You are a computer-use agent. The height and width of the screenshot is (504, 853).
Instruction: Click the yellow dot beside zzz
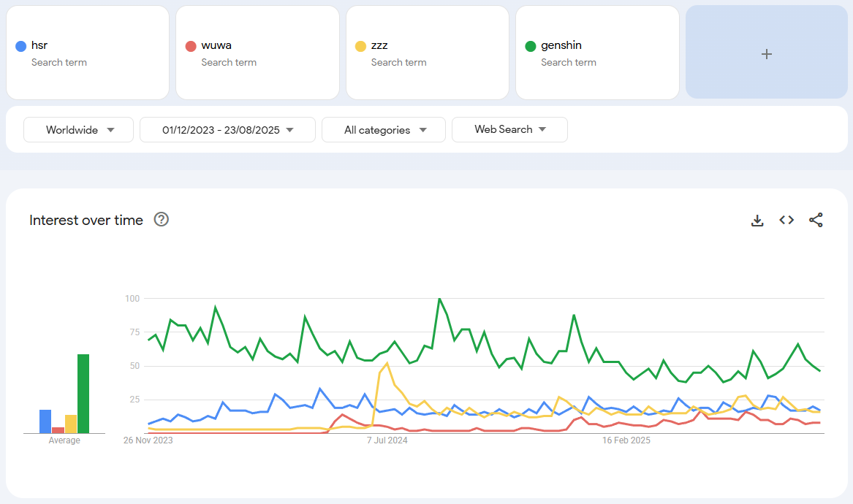click(x=360, y=46)
